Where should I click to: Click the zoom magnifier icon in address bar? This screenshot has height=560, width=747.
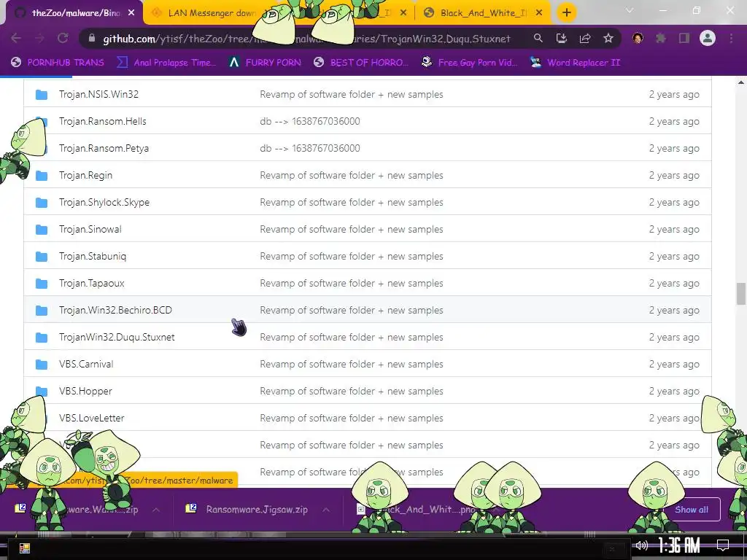coord(538,38)
